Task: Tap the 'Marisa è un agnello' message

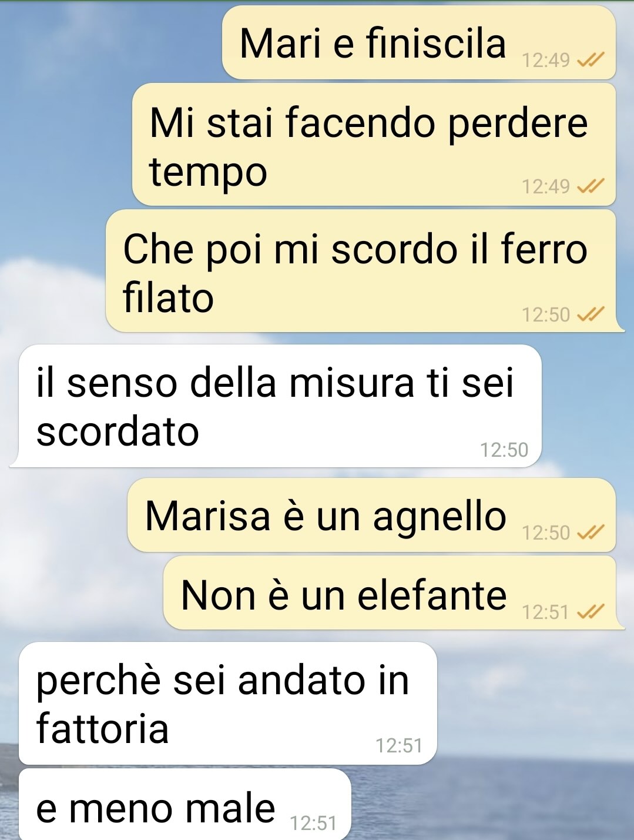Action: (371, 516)
